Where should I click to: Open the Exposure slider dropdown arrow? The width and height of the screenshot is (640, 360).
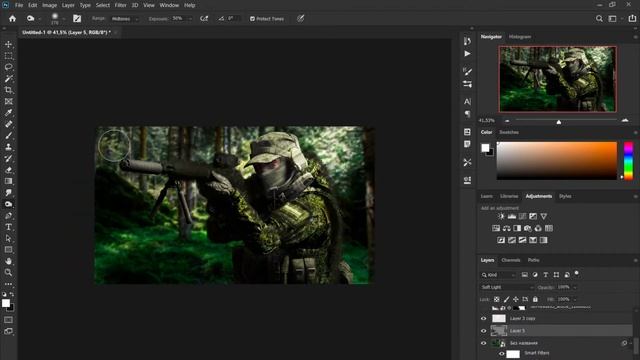pos(190,19)
